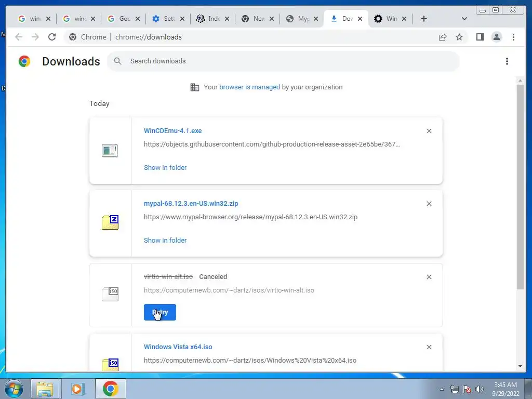Show hidden system tray icons
The image size is (532, 399).
pyautogui.click(x=442, y=389)
